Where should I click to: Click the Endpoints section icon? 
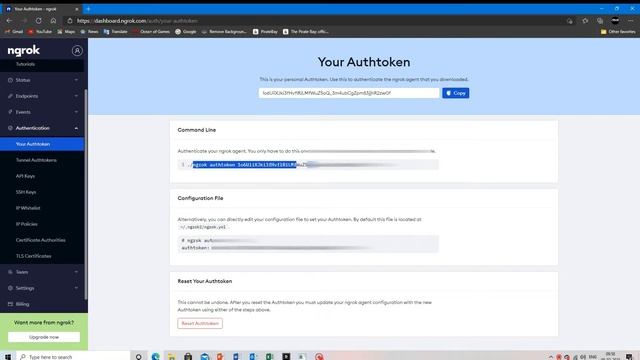click(x=10, y=96)
